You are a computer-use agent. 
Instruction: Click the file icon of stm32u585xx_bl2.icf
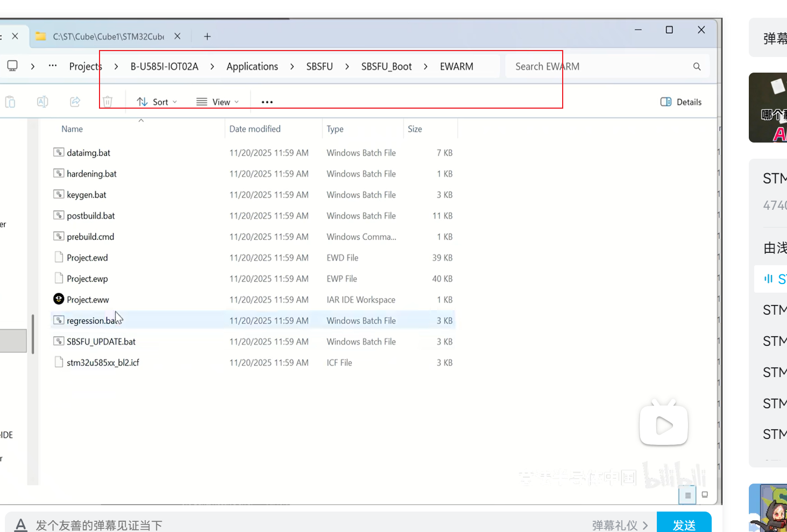[x=59, y=362]
